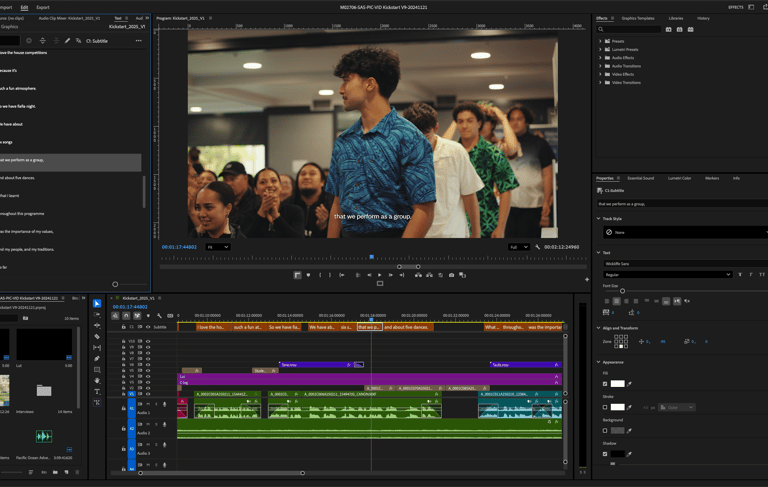Screen dimensions: 768x487
Task: Switch to the Lumetri Color tab
Action: pyautogui.click(x=679, y=178)
